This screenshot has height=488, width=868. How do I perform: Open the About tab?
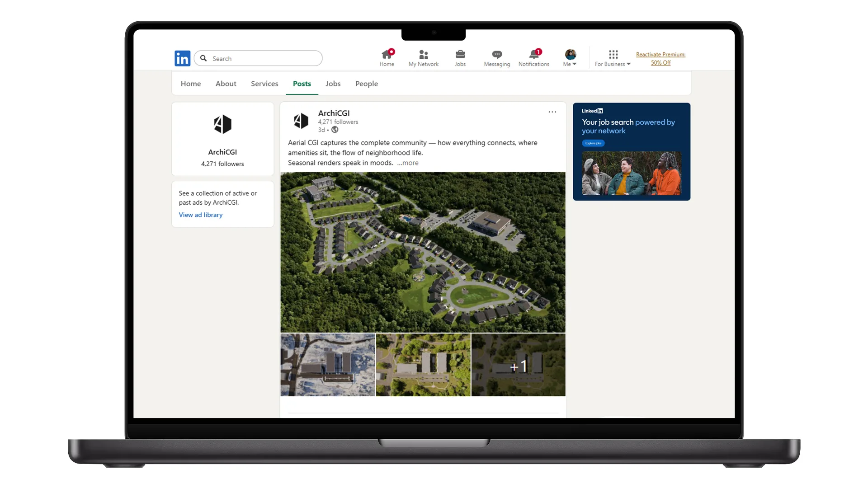pos(226,84)
